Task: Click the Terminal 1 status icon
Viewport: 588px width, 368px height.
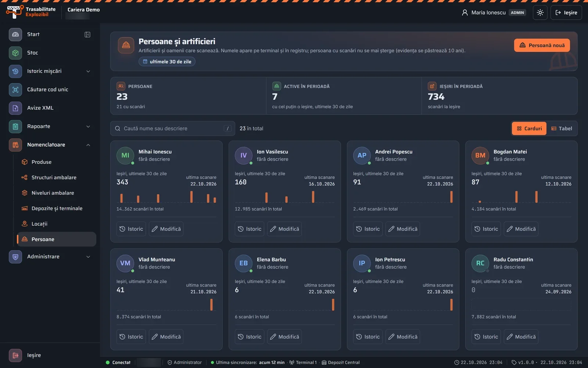Action: pos(292,362)
